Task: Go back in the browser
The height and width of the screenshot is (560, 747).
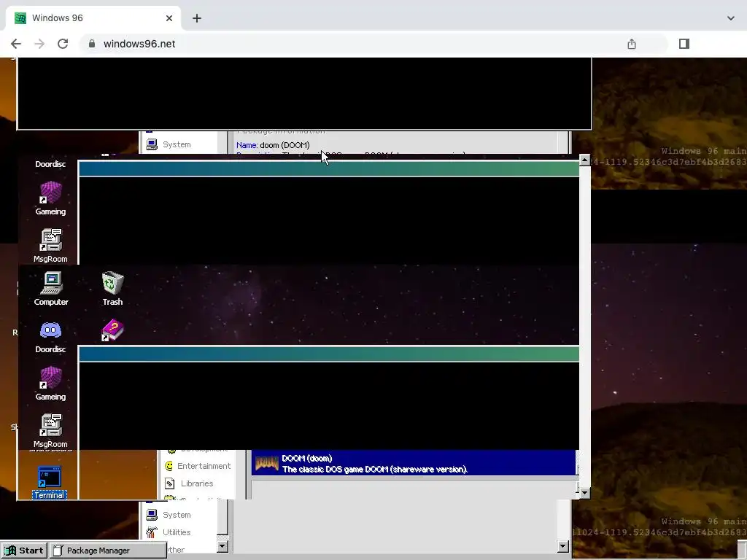Action: point(16,44)
